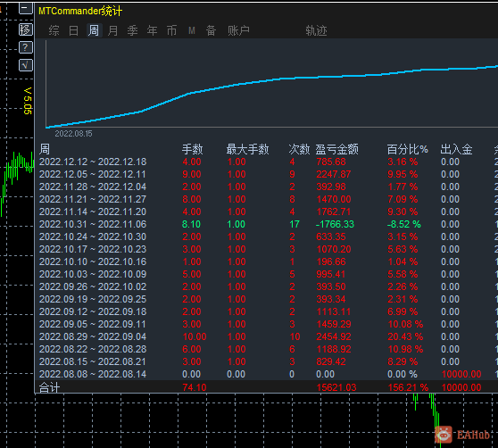498x448 pixels.
Task: Switch to the 综 summary tab
Action: (54, 31)
